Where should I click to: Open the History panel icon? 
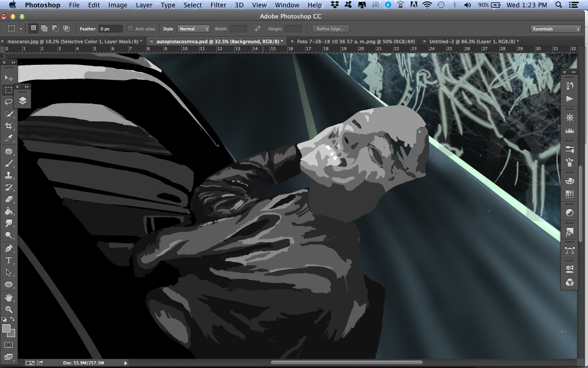(570, 86)
